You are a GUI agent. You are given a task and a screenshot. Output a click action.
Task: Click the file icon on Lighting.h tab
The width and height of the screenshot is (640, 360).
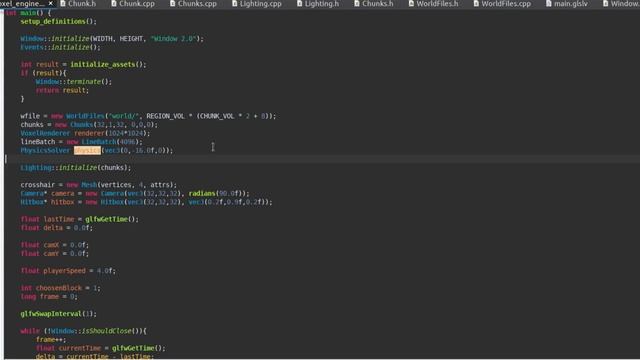tap(300, 4)
